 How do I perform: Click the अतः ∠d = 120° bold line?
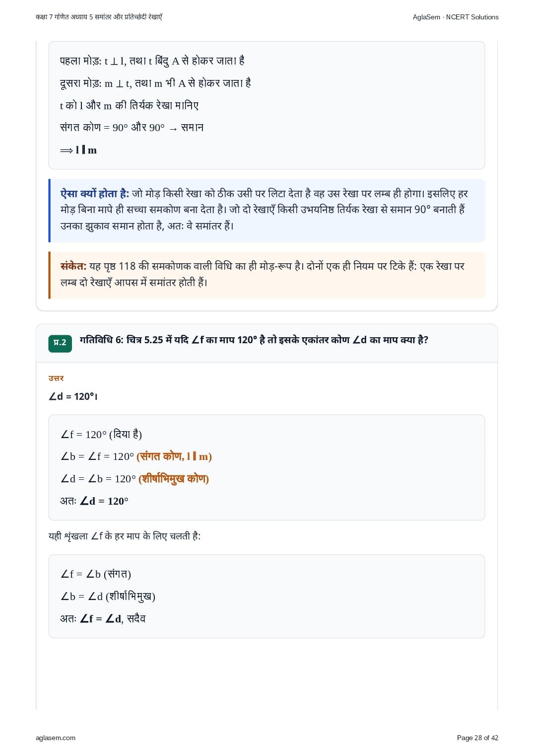(94, 501)
